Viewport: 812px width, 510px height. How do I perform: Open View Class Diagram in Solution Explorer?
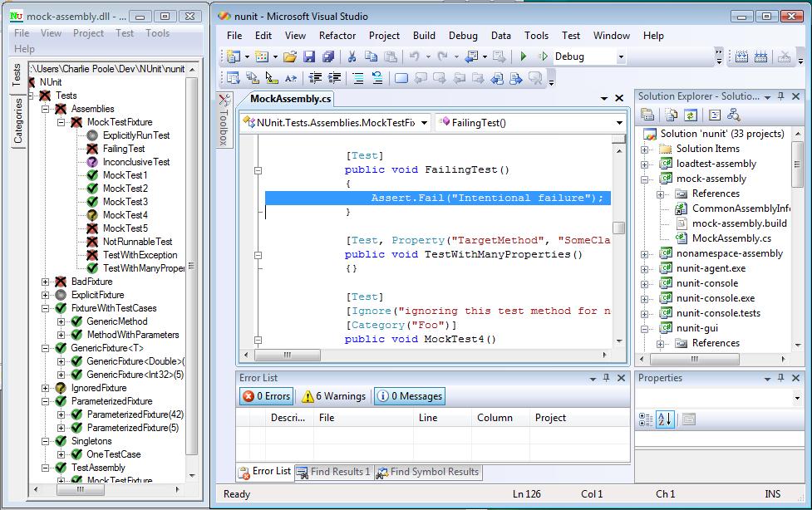pos(733,115)
